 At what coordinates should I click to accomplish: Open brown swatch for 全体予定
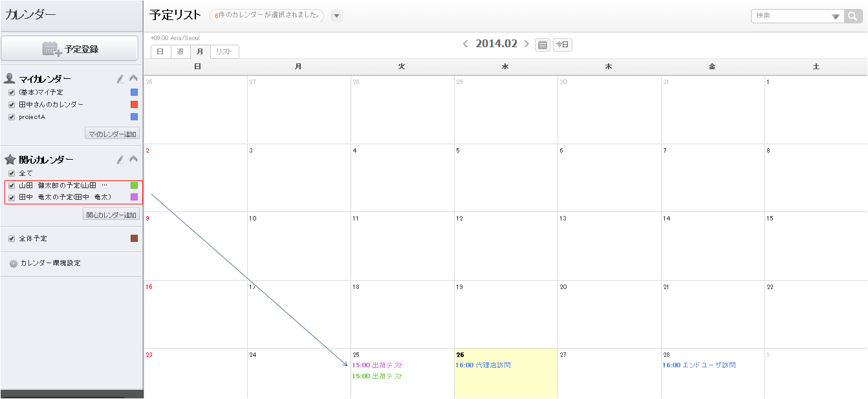[135, 239]
